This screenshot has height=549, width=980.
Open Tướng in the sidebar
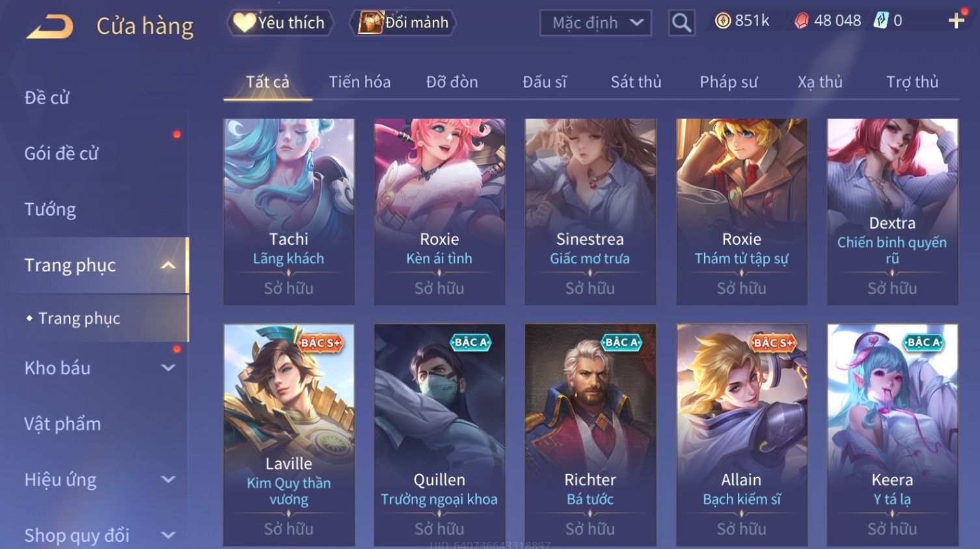pos(50,210)
